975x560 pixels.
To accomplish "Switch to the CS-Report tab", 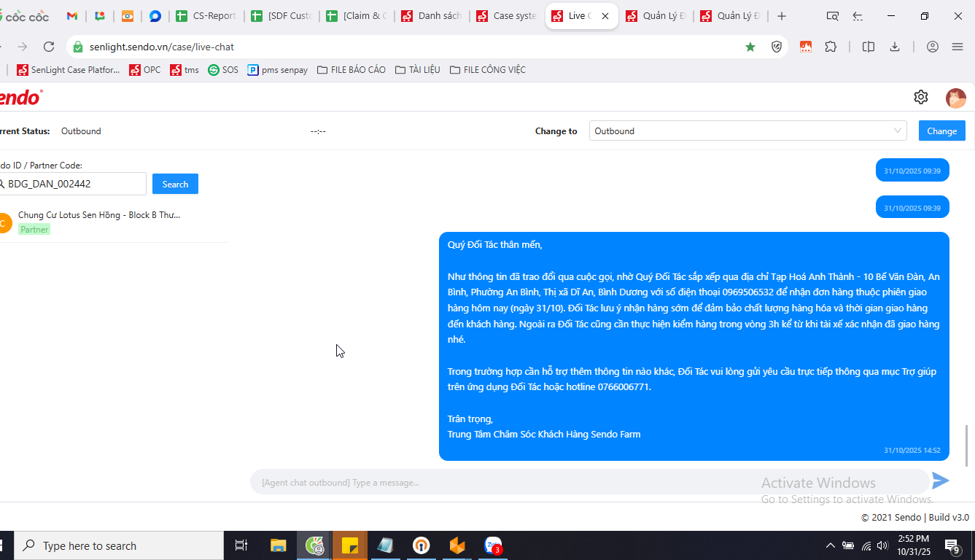I will click(206, 16).
